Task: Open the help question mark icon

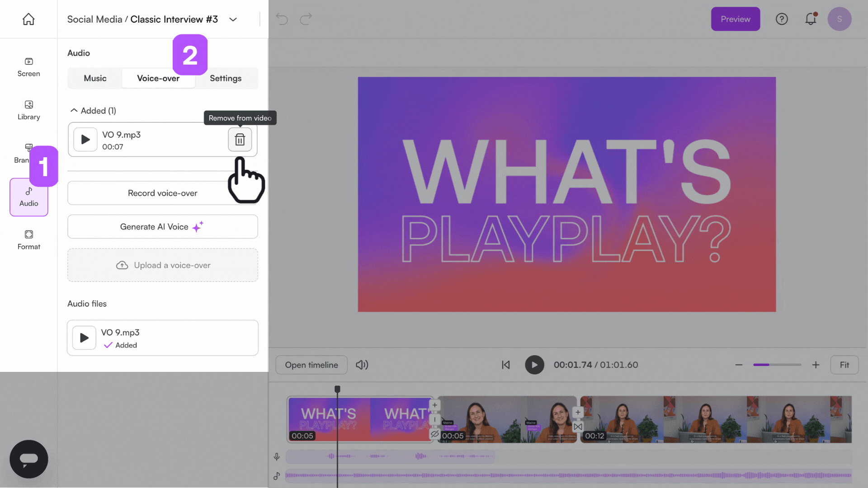Action: point(782,19)
